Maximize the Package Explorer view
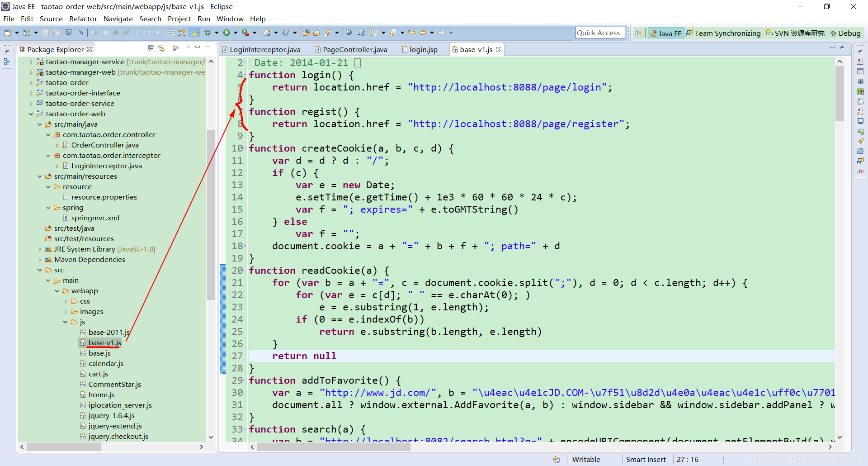 tap(208, 48)
